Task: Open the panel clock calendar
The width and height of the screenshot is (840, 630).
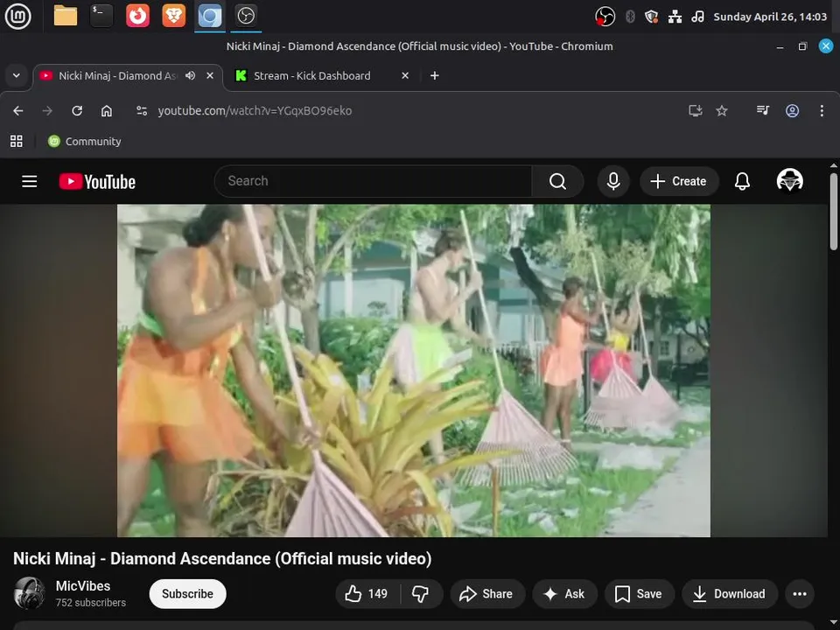Action: (x=770, y=17)
